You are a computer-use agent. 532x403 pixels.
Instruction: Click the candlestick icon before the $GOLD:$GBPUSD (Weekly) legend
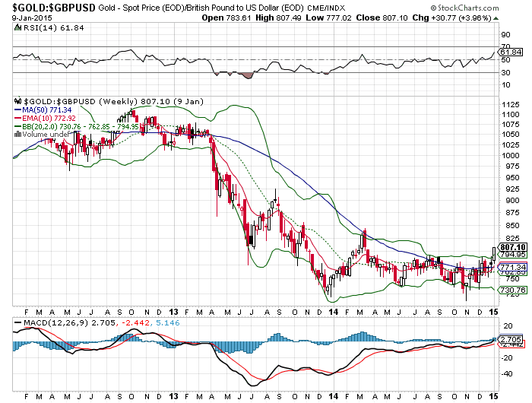tap(18, 101)
